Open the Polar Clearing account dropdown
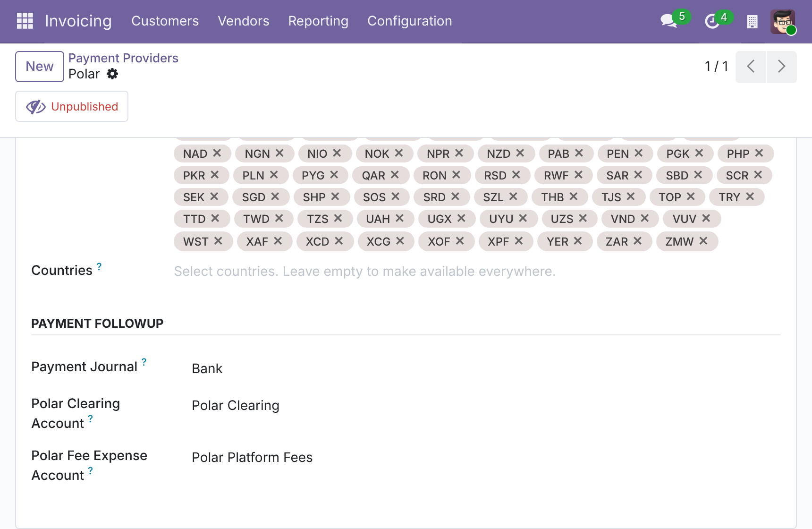The height and width of the screenshot is (529, 812). pos(485,405)
